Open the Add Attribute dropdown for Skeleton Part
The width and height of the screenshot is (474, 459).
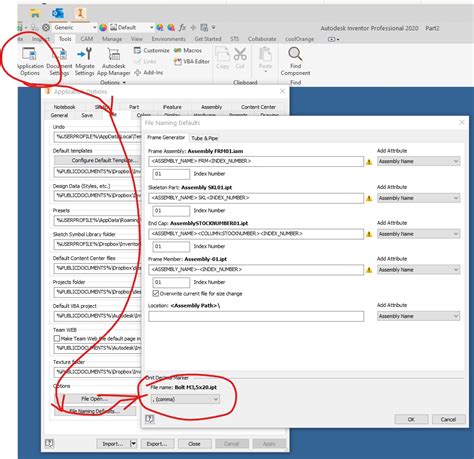pyautogui.click(x=418, y=198)
